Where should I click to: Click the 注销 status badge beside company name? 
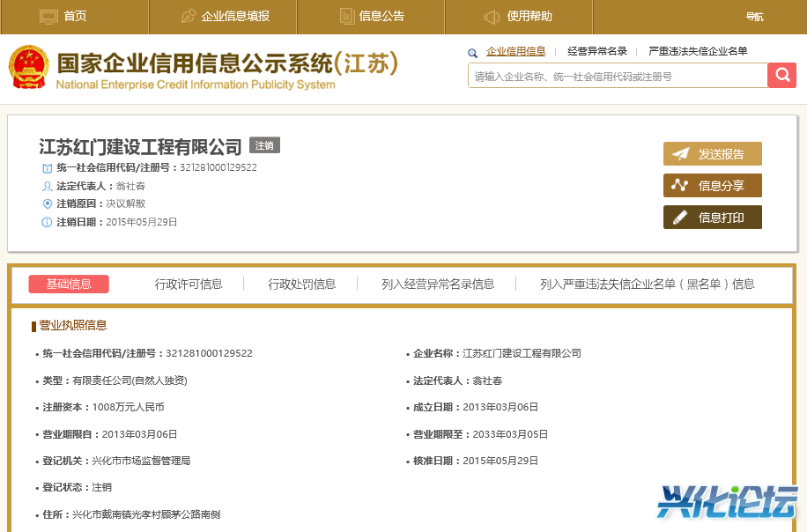click(x=264, y=145)
